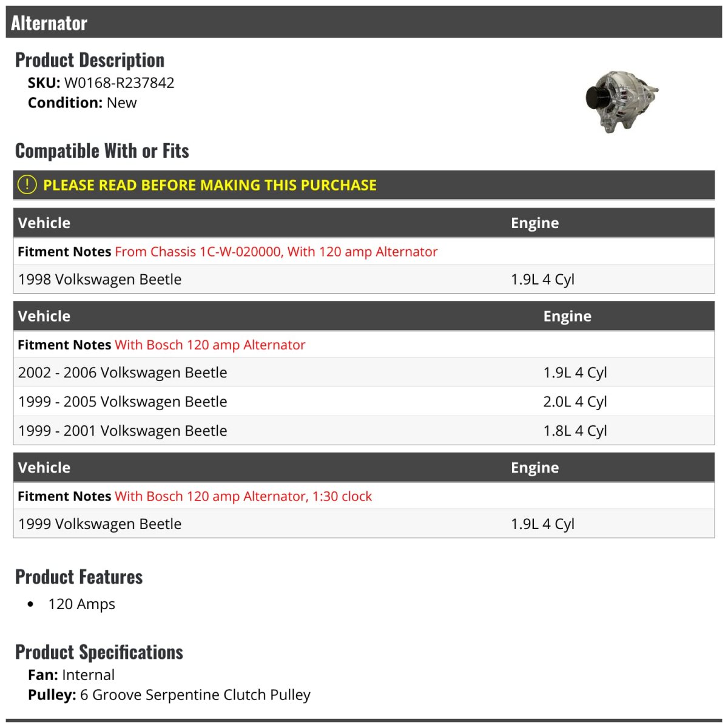This screenshot has height=728, width=728.
Task: Click the Condition: New line
Action: [x=83, y=103]
